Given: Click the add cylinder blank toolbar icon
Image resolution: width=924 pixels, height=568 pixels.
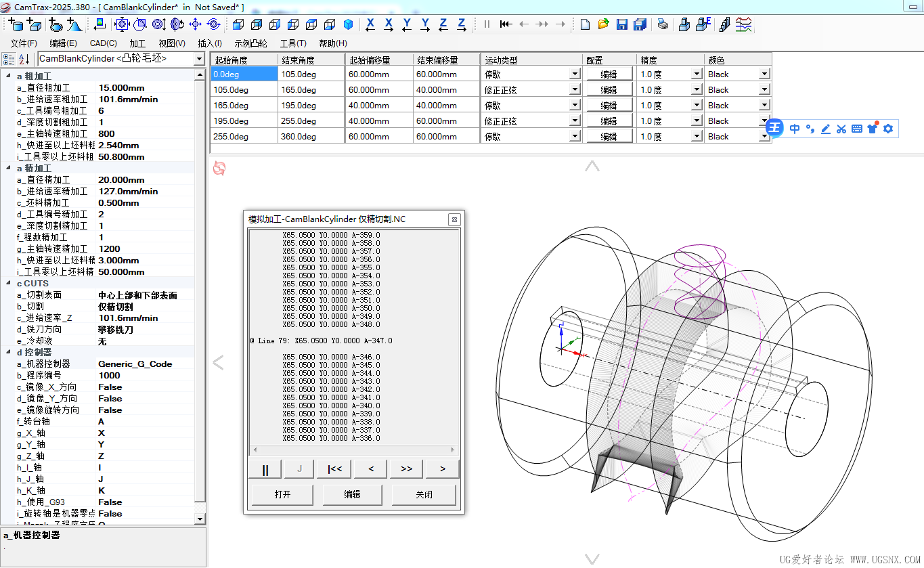Looking at the screenshot, I should (x=15, y=24).
